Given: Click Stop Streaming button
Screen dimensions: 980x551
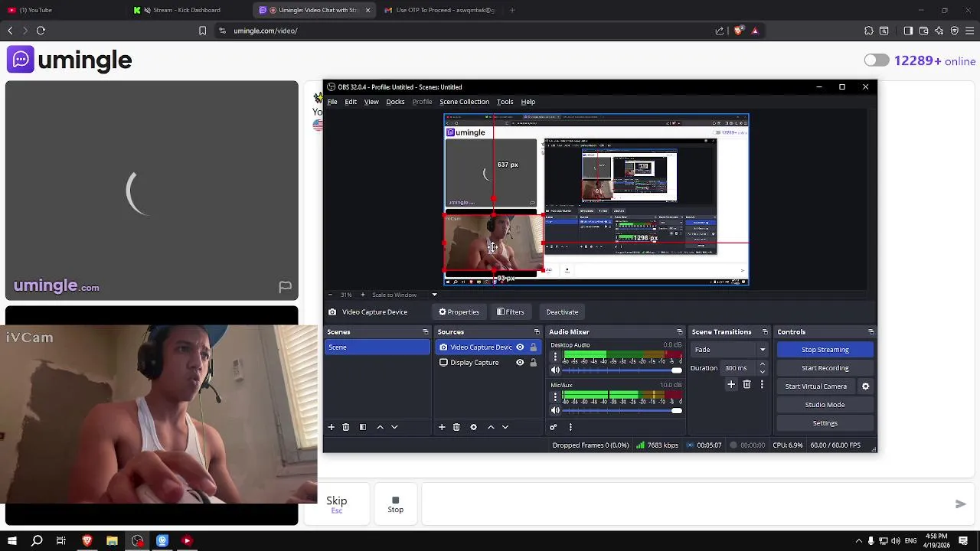Looking at the screenshot, I should tap(825, 350).
